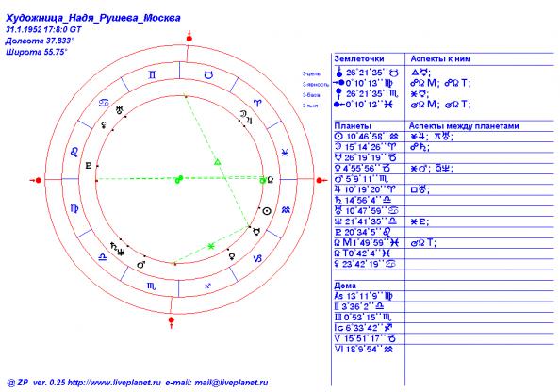Image resolution: width=560 pixels, height=392 pixels.
Task: Select the Uranus symbol inside the chart wheel
Action: pyautogui.click(x=120, y=110)
